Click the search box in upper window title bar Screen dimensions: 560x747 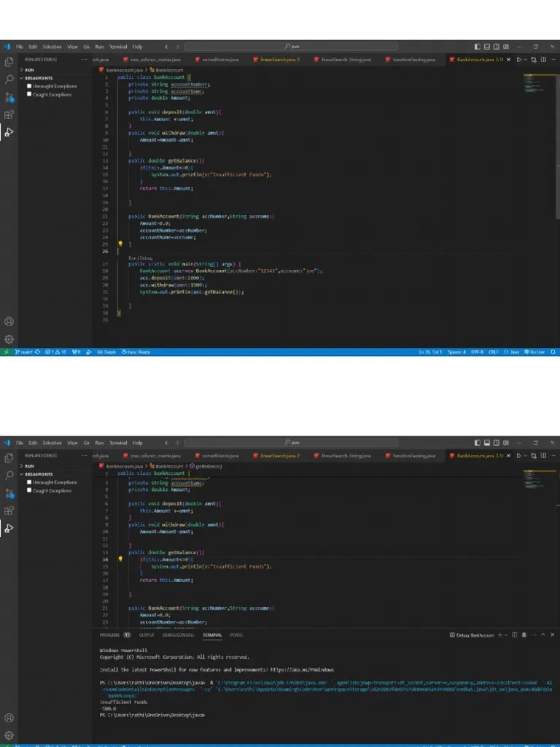pos(292,47)
